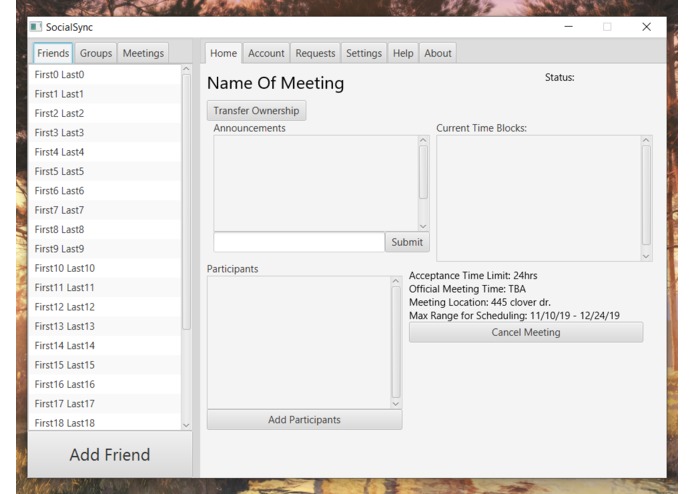This screenshot has height=494, width=695.
Task: Minimize the SocialSync window
Action: pos(569,27)
